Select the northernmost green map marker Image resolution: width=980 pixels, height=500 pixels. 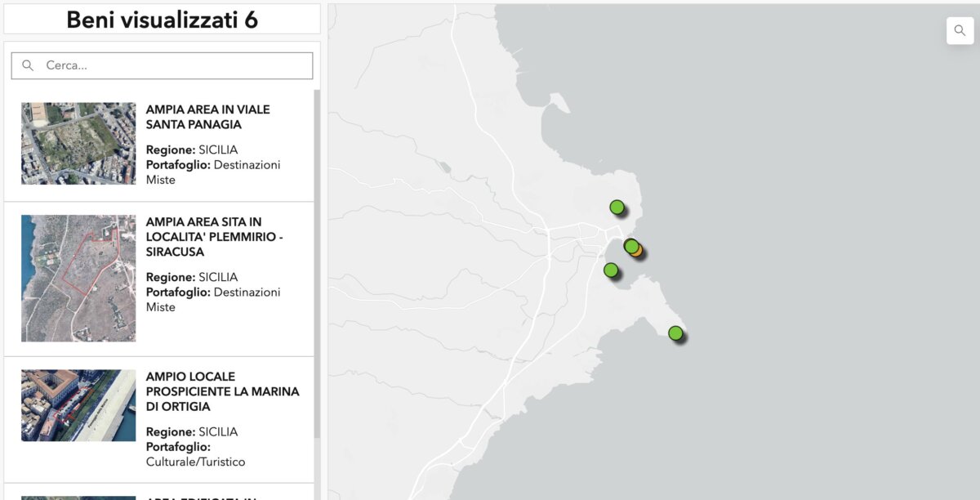617,207
